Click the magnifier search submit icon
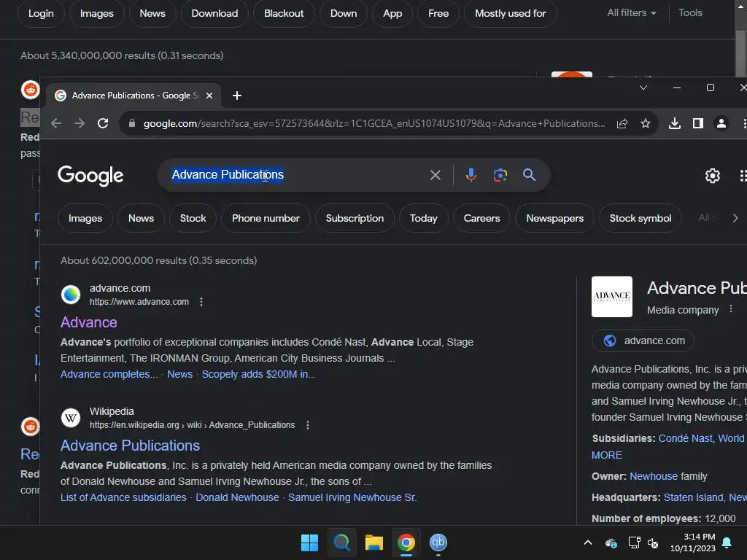Image resolution: width=747 pixels, height=560 pixels. [529, 175]
